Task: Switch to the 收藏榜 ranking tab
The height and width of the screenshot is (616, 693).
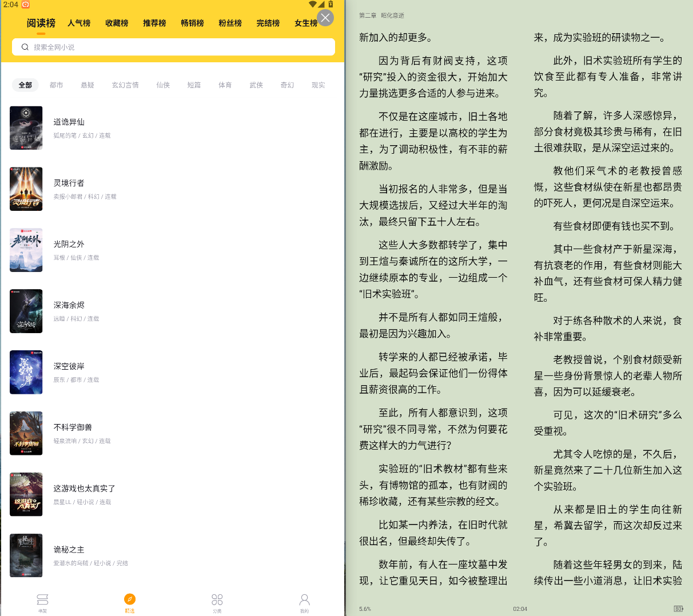Action: (117, 23)
